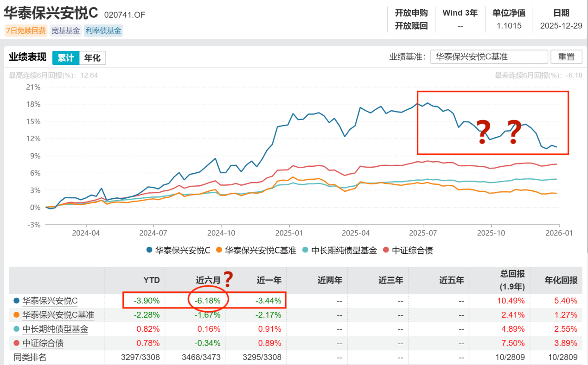Click the 7日免赎回费 tag
The image size is (588, 365).
point(26,31)
